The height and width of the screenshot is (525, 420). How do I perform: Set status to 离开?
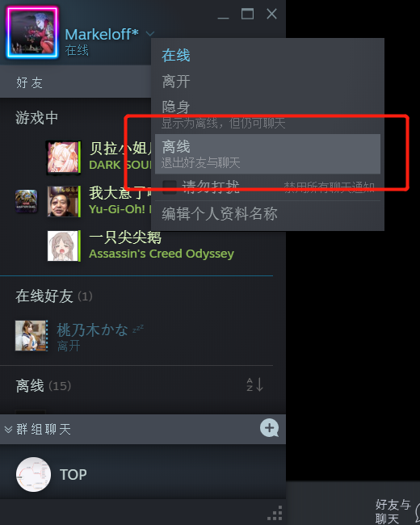pyautogui.click(x=267, y=82)
